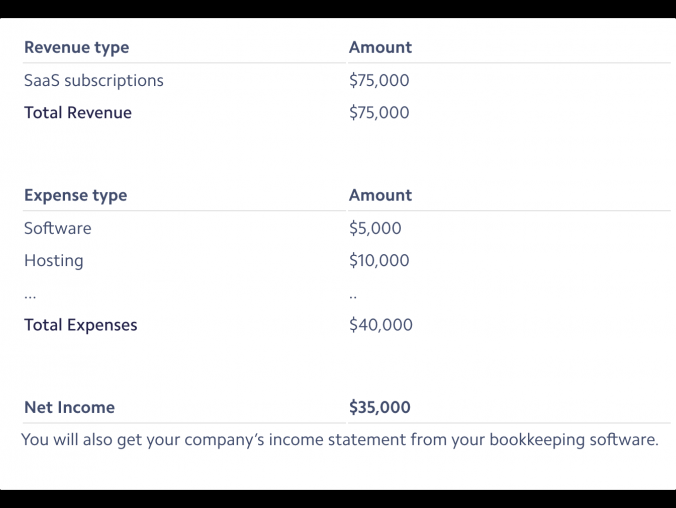Select the Hosting expense row
The image size is (676, 508).
point(53,260)
